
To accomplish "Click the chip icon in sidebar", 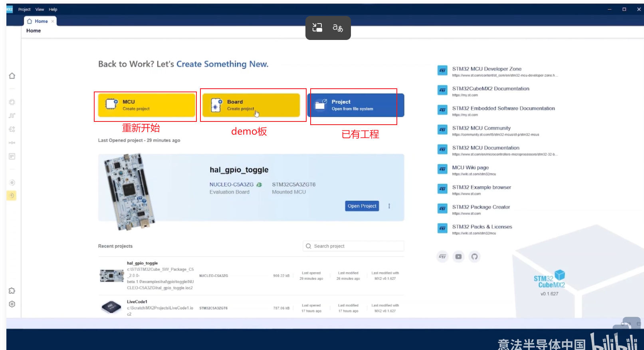I will pyautogui.click(x=12, y=102).
